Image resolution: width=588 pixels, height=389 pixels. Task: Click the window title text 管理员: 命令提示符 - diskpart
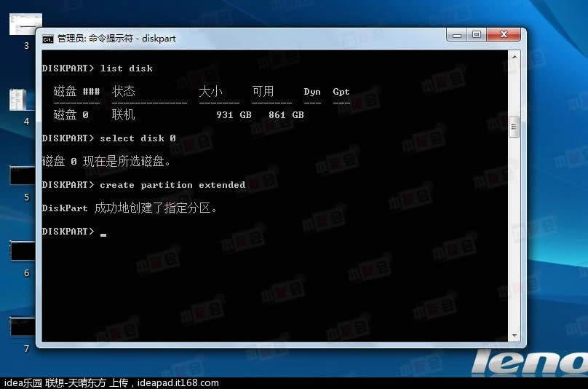click(x=116, y=39)
